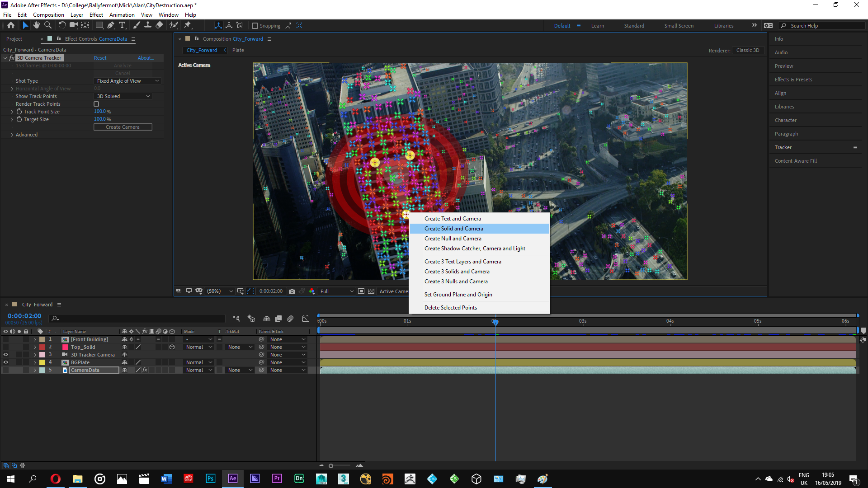Select the Zoom tool magnifier
This screenshot has width=868, height=488.
click(47, 25)
